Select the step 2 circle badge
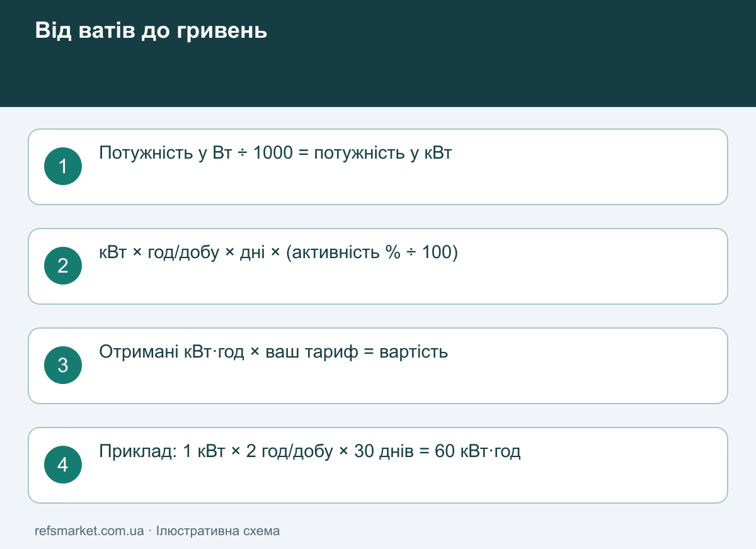 [x=63, y=266]
